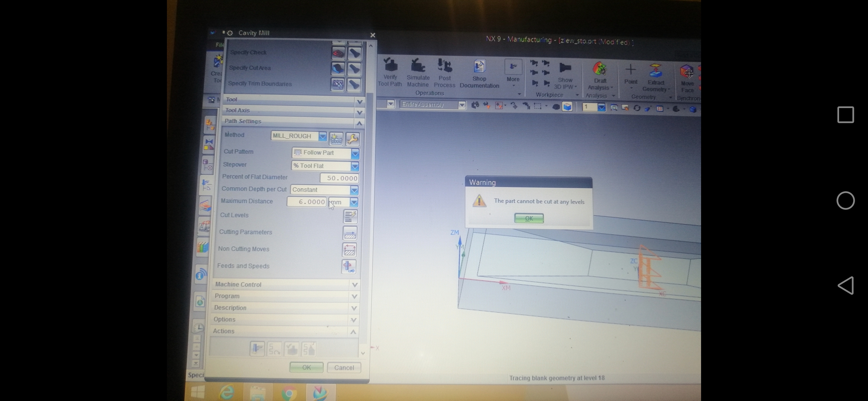Viewport: 868px width, 401px height.
Task: Click Simulate Machine ribbon icon
Action: [x=418, y=72]
